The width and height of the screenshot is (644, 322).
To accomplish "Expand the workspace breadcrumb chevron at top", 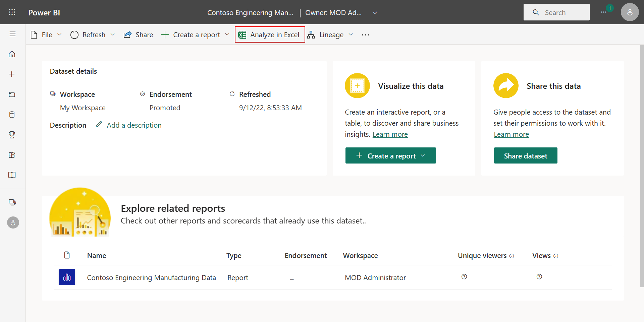I will pyautogui.click(x=375, y=12).
